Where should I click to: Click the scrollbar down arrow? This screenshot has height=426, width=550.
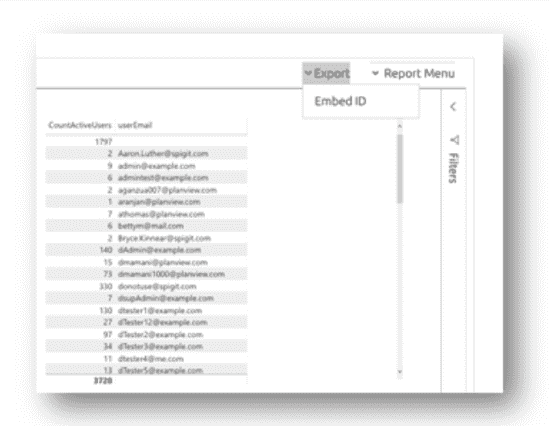(x=400, y=372)
